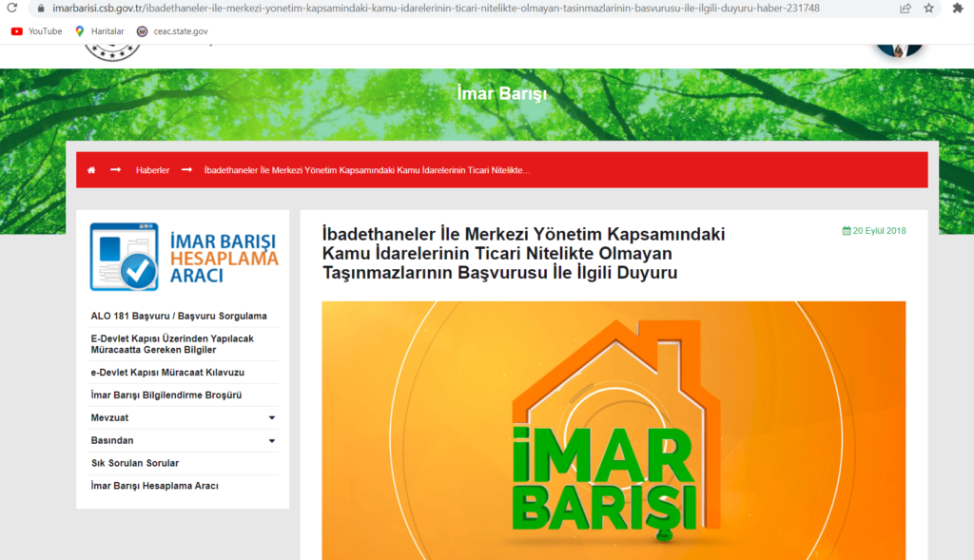Click the share icon in the address bar

905,9
